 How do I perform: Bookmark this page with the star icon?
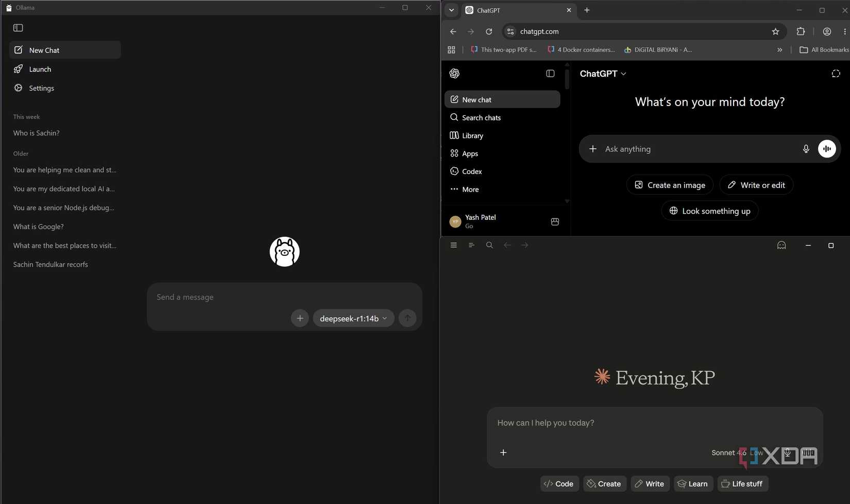[x=775, y=31]
